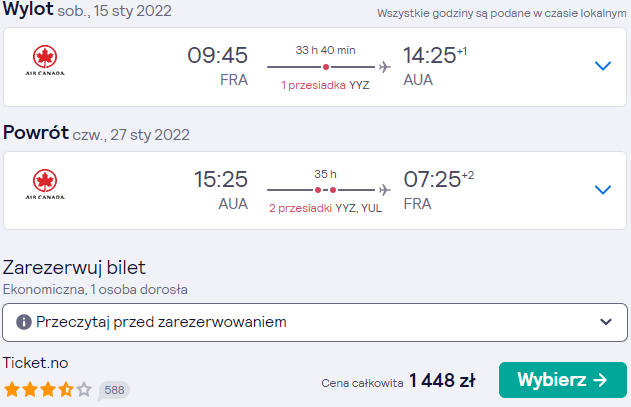
Task: Click the Ticket.no provider name
Action: (x=35, y=363)
